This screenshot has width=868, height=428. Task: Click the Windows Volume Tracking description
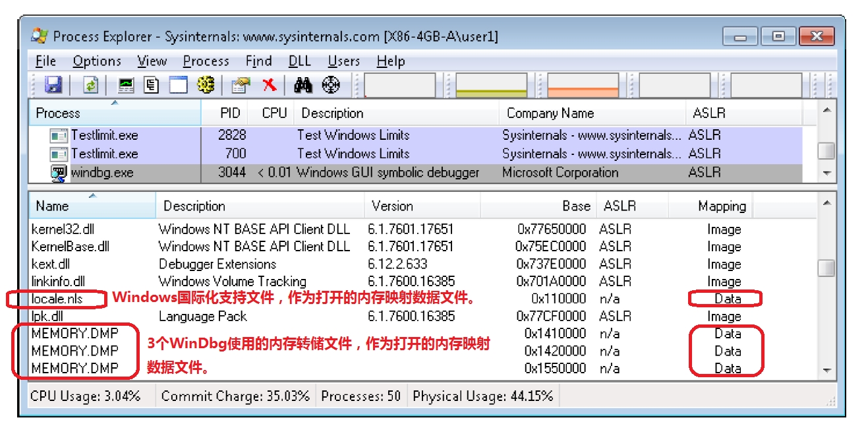pos(232,281)
